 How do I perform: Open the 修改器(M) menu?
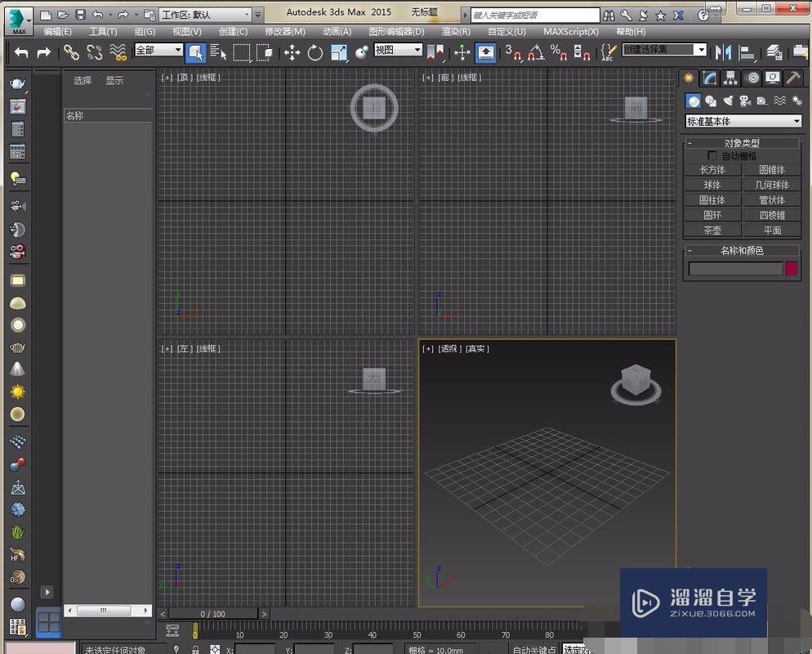tap(285, 31)
